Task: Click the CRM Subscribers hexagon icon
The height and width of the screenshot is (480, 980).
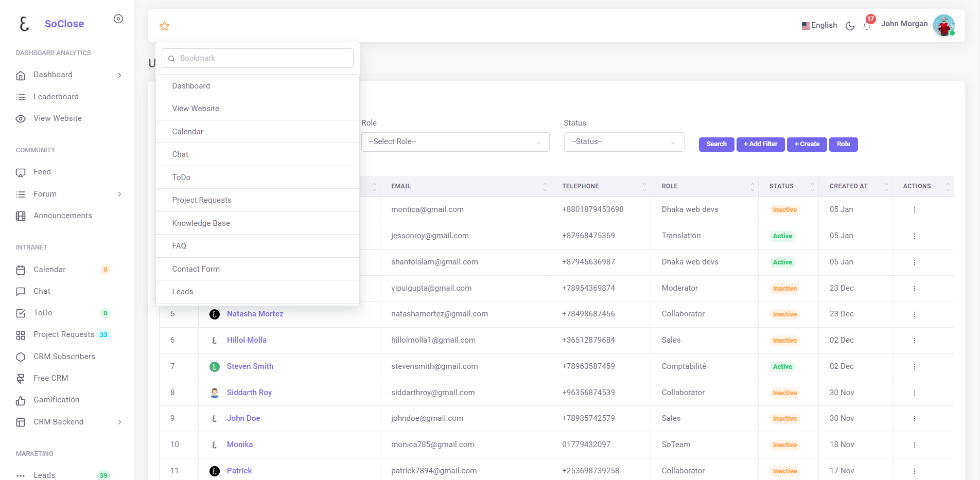Action: click(21, 357)
